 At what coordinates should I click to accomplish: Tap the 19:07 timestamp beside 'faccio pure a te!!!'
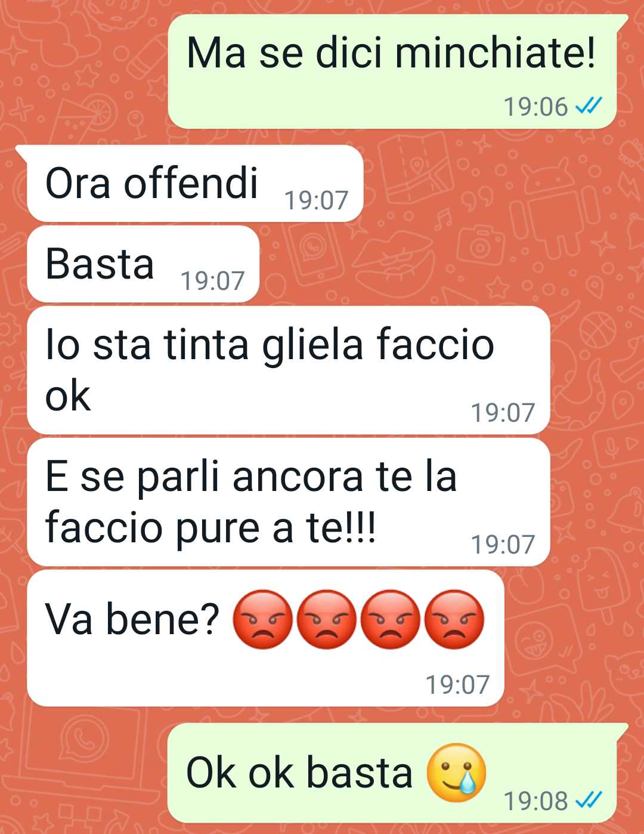coord(503,545)
